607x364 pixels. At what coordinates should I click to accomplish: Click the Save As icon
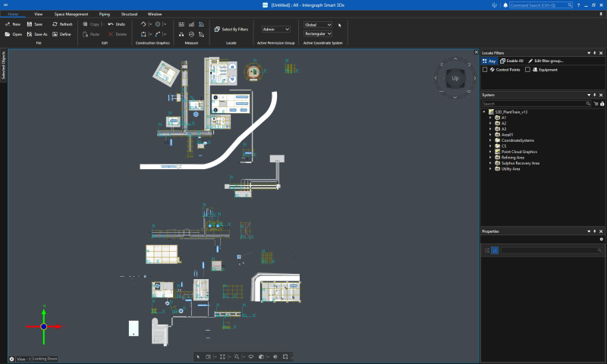(x=30, y=34)
